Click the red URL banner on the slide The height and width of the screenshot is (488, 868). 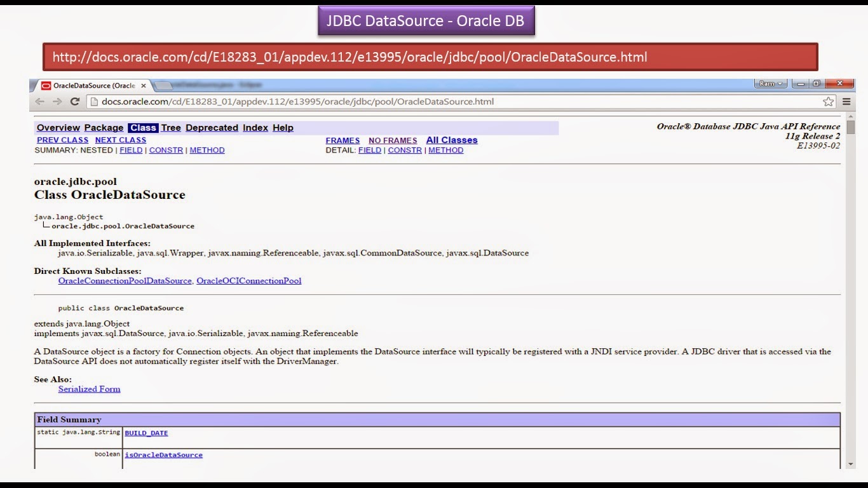(x=430, y=57)
